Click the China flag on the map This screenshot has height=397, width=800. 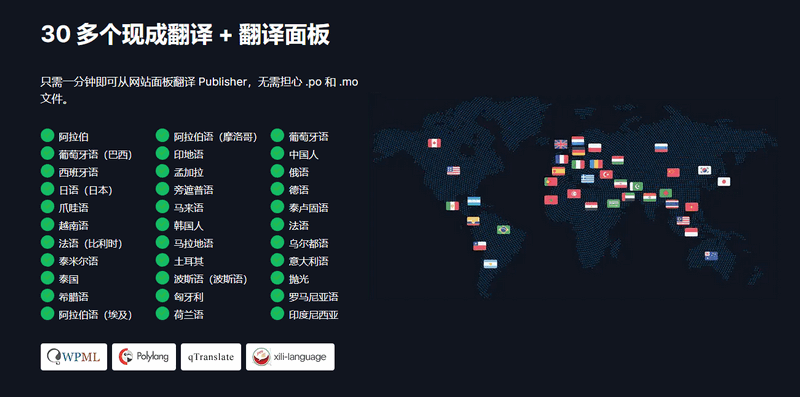[673, 172]
